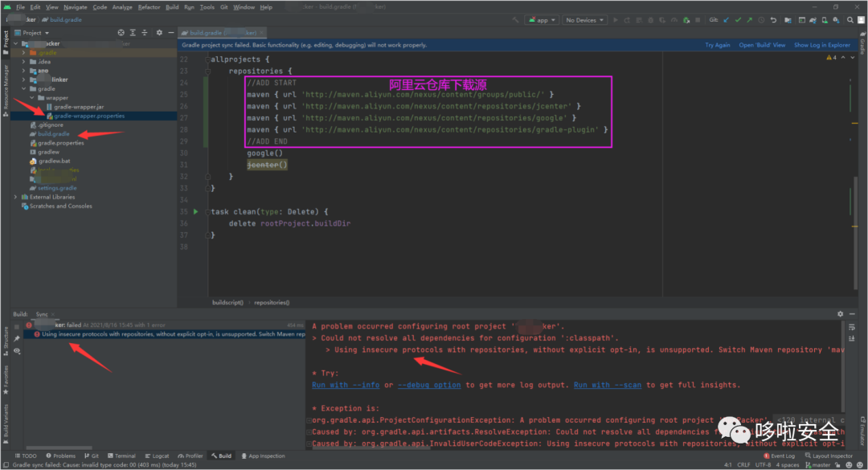Close the Sync tab in the Build panel
868x470 pixels.
pyautogui.click(x=52, y=314)
